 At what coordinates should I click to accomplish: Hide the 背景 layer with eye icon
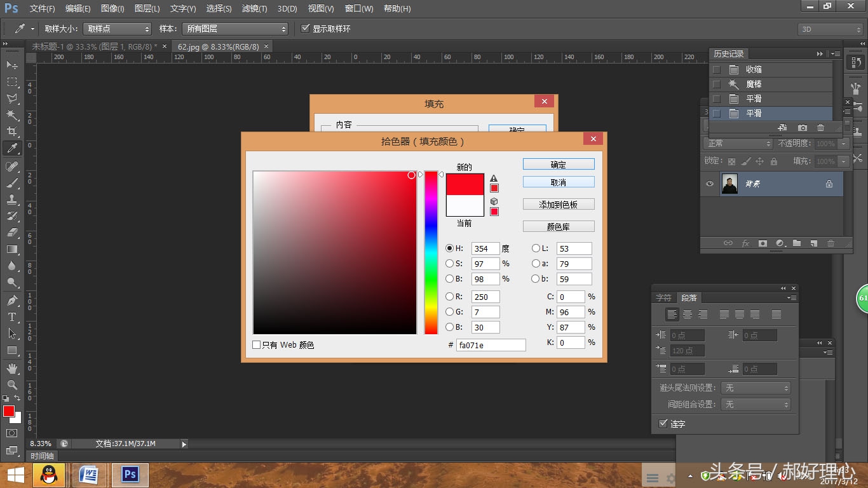[x=710, y=184]
